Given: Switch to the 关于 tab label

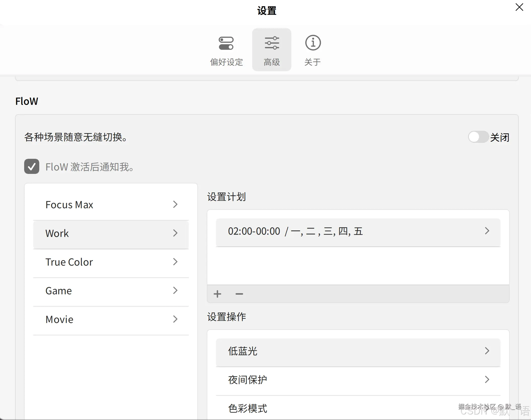Looking at the screenshot, I should click(313, 62).
